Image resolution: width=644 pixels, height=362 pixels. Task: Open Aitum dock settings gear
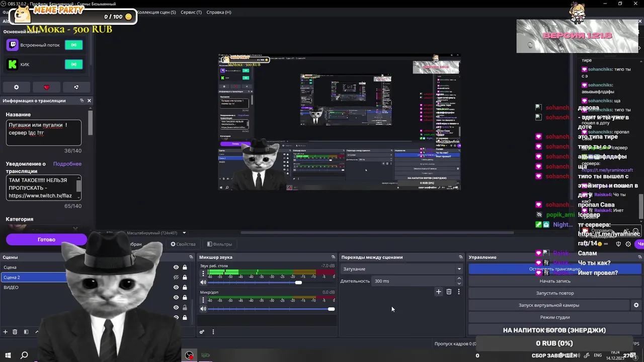click(x=16, y=87)
